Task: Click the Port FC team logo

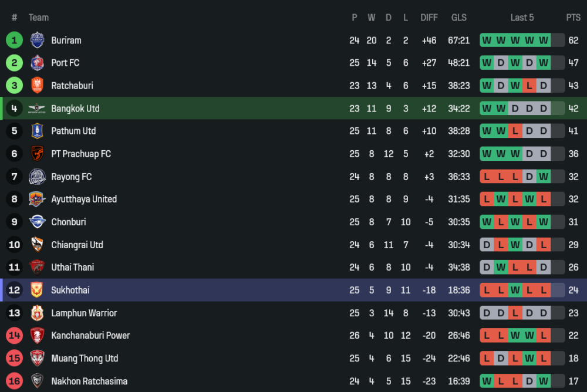Action: 37,63
